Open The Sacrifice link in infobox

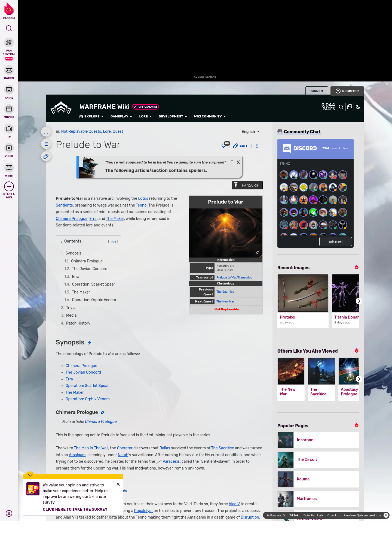coord(225,292)
